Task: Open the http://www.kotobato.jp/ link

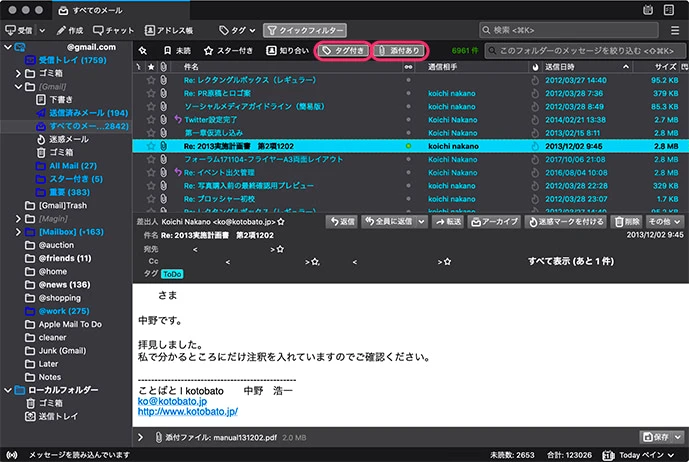Action: 187,411
